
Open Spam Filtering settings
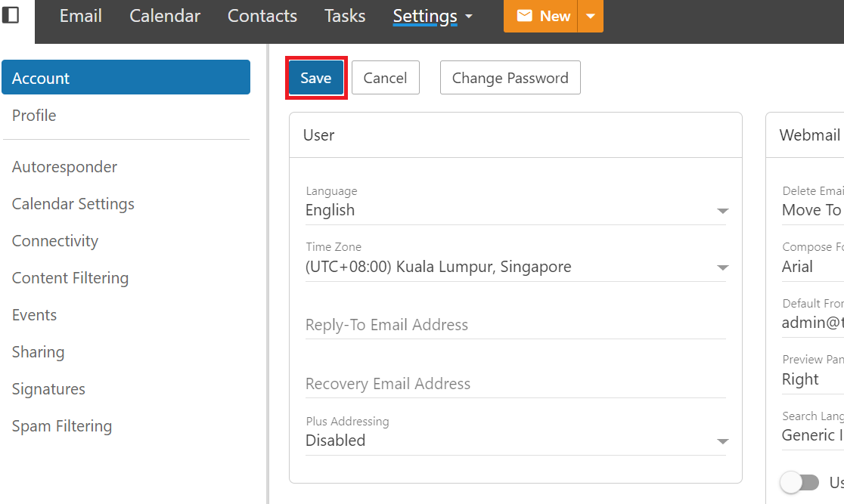(62, 426)
